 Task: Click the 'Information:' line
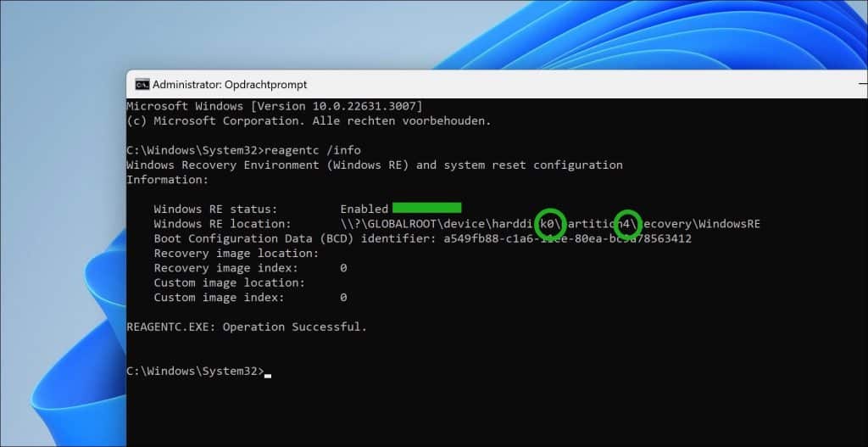pyautogui.click(x=168, y=180)
